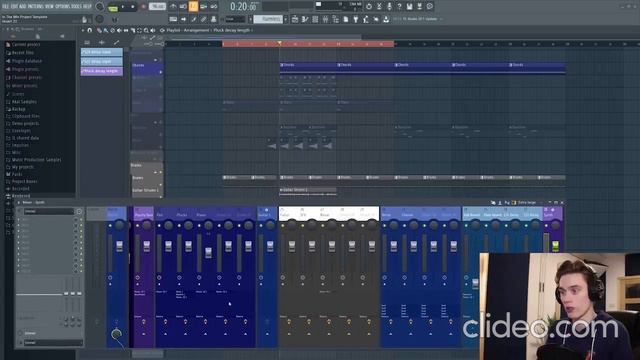Click the tempo display field
The width and height of the screenshot is (640, 360).
(157, 7)
